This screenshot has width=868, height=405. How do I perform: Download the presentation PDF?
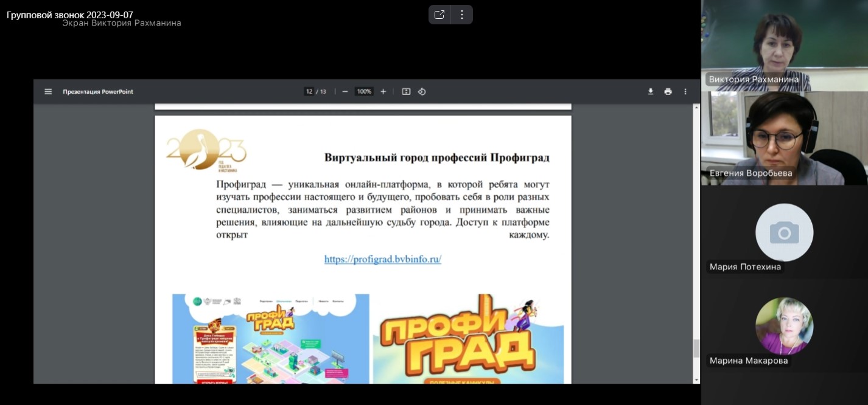pos(650,92)
